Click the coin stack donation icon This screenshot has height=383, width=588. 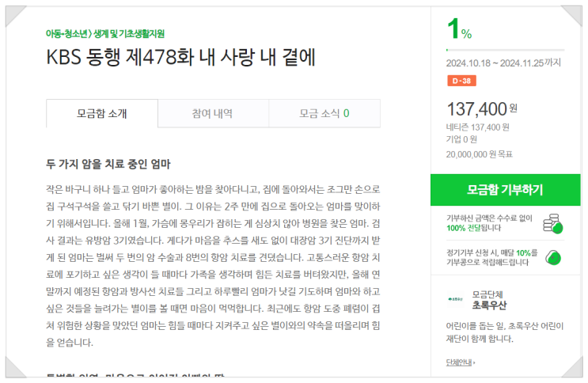pos(553,225)
